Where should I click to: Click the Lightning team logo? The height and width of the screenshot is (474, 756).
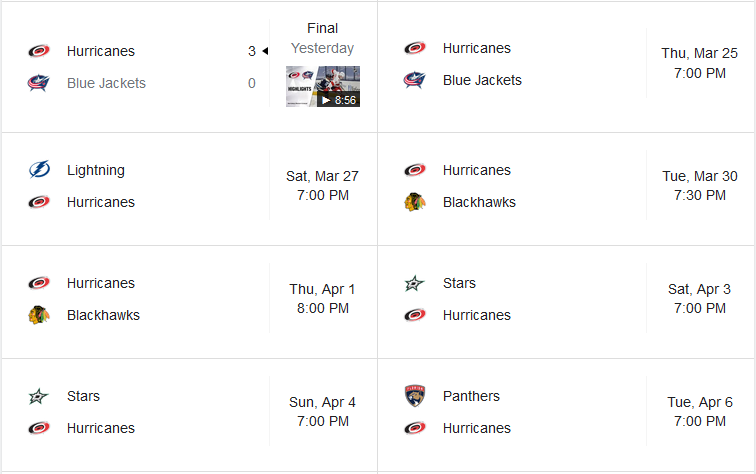(x=39, y=170)
